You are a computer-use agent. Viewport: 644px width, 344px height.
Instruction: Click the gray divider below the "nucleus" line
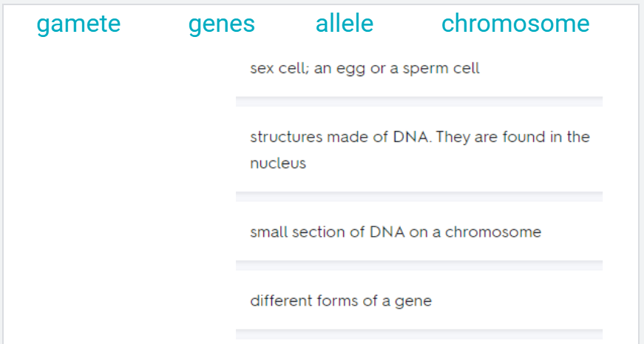pyautogui.click(x=418, y=197)
